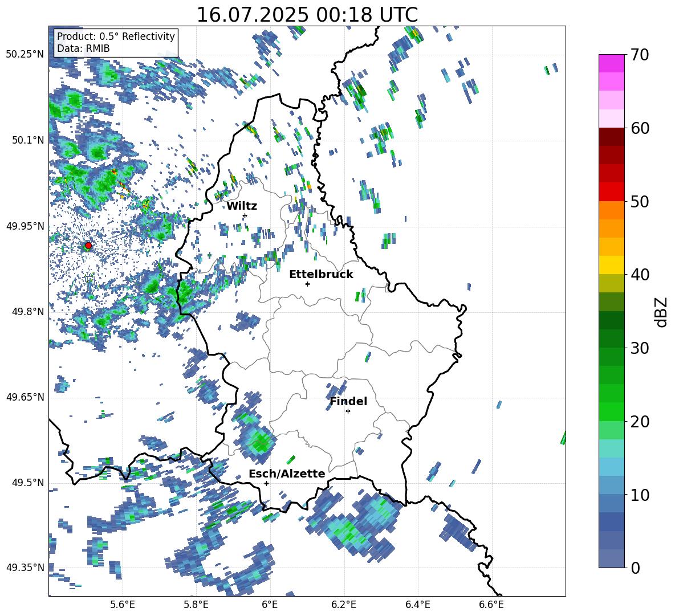Click the colorbar tick label 50
Image resolution: width=675 pixels, height=616 pixels.
(x=640, y=201)
